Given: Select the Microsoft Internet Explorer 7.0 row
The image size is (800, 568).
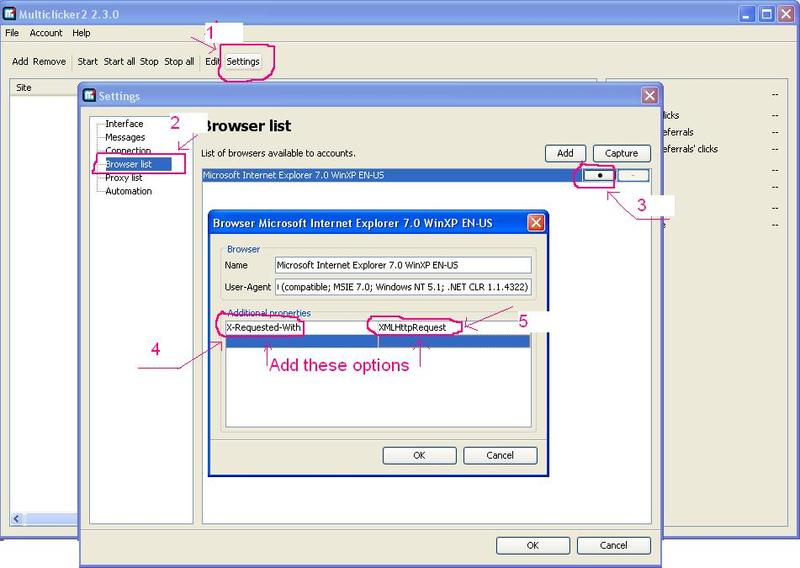Looking at the screenshot, I should pyautogui.click(x=391, y=175).
